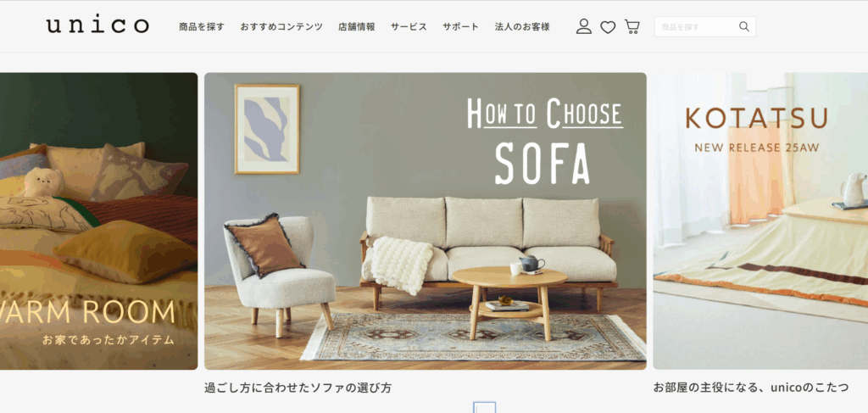Select 店舗情報 in the navigation bar
The height and width of the screenshot is (413, 868).
click(357, 26)
